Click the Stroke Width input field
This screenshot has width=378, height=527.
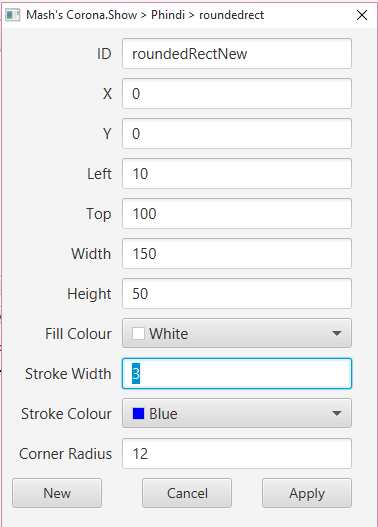237,373
